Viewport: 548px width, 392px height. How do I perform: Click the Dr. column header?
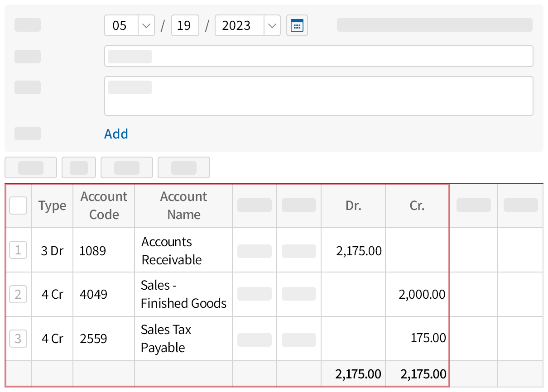[353, 206]
